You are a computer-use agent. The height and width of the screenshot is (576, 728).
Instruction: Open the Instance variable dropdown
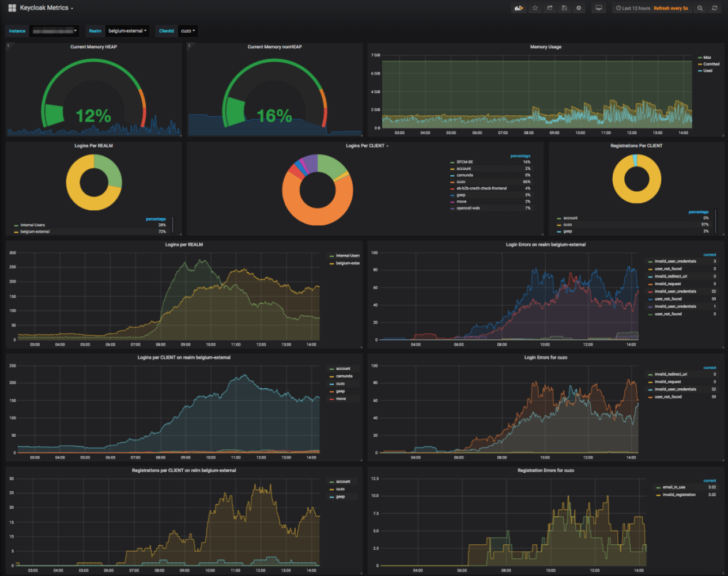(x=54, y=31)
